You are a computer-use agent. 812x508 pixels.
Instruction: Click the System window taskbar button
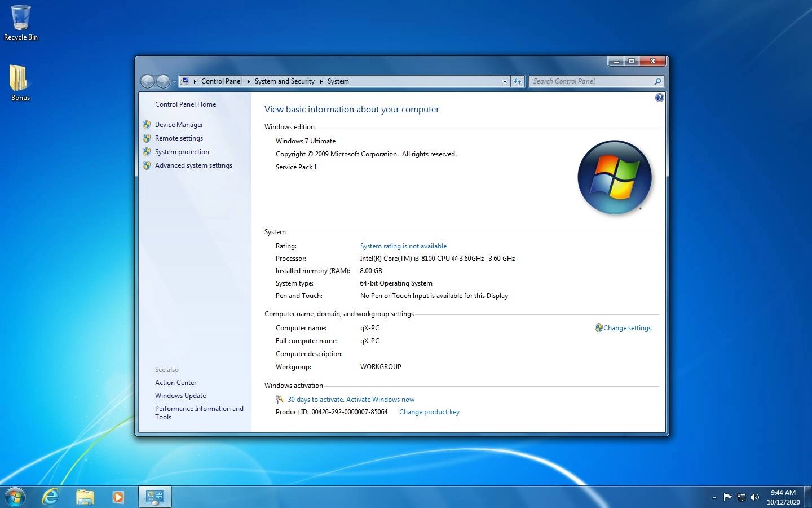tap(155, 497)
